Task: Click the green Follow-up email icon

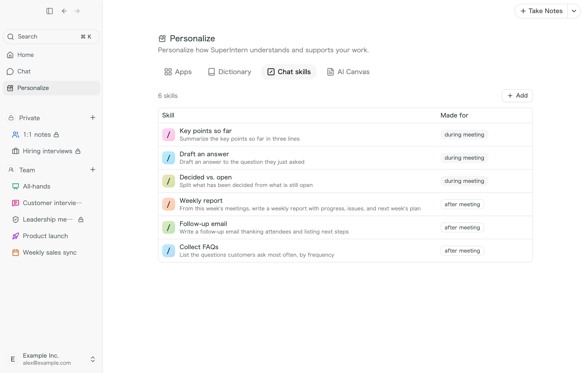Action: pos(169,228)
